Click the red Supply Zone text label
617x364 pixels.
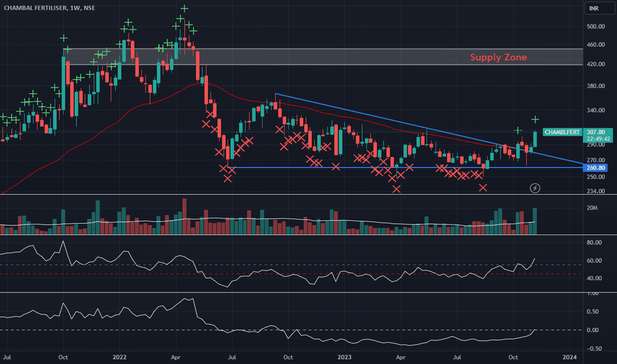(498, 58)
